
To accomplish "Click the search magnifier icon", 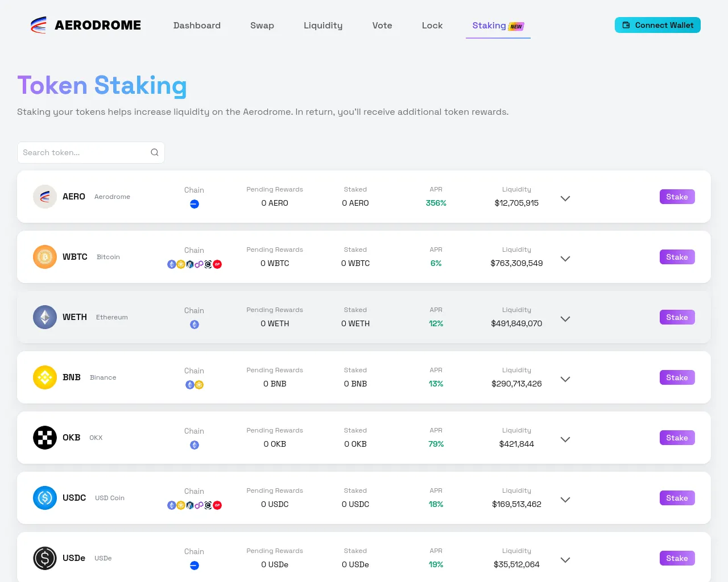I will click(155, 152).
